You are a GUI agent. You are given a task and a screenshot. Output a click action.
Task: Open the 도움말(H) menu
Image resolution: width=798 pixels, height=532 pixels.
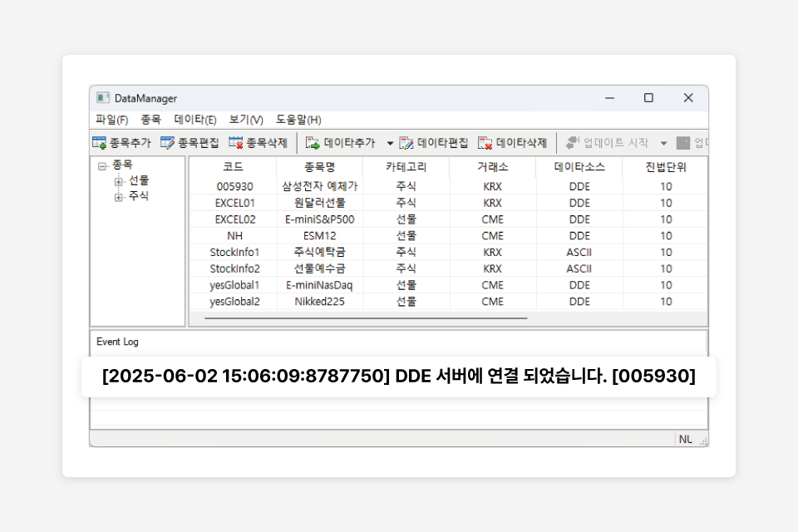298,120
